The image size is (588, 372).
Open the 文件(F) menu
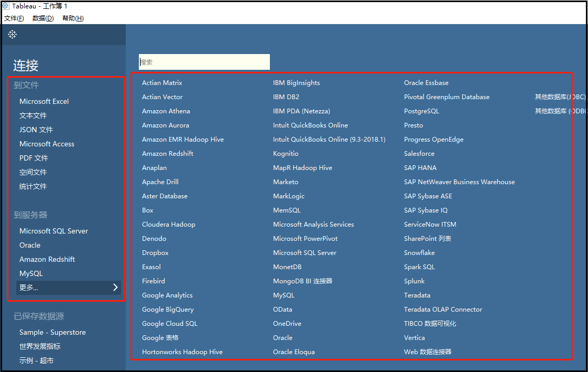(14, 18)
